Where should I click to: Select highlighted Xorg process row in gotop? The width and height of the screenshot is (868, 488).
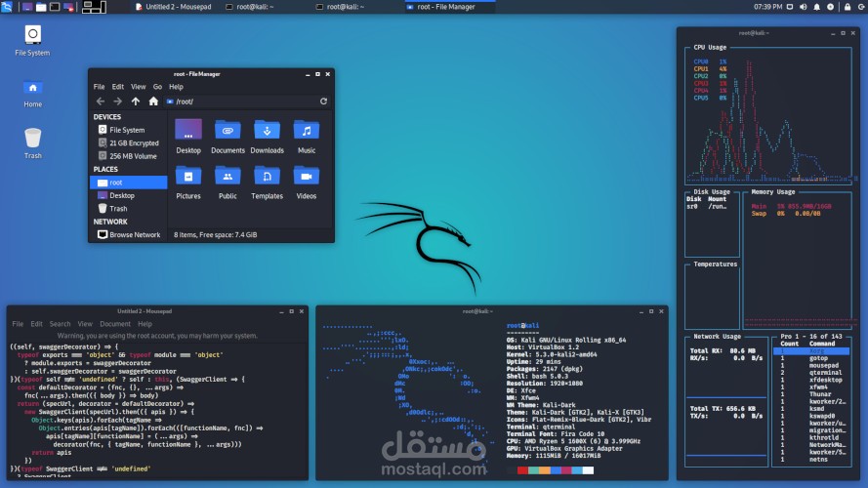(x=811, y=350)
